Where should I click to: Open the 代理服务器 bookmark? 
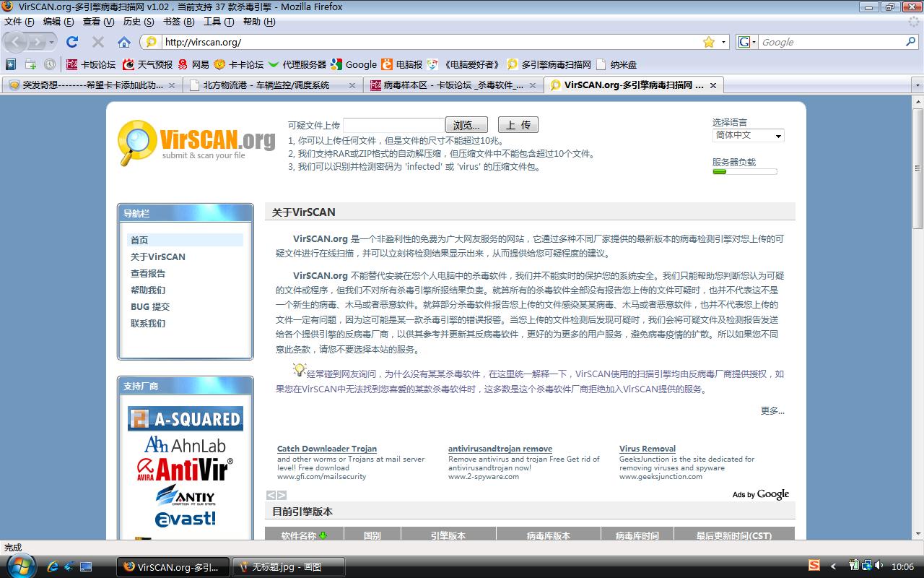point(297,64)
